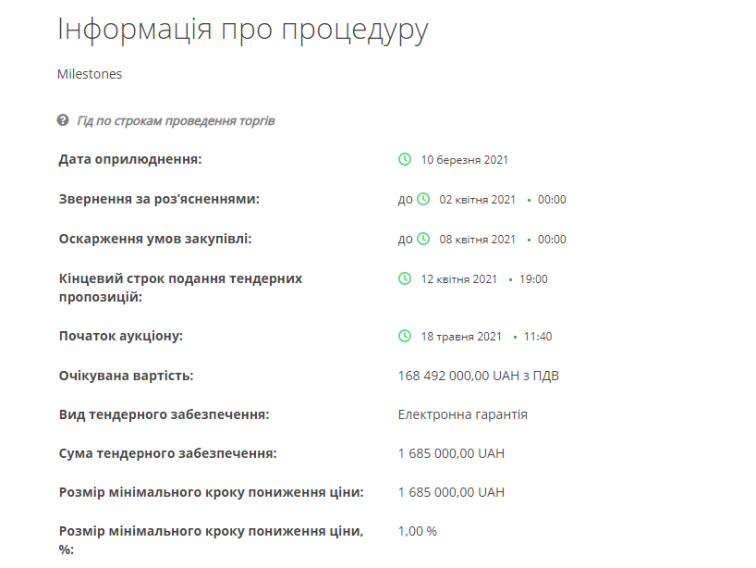756x568 pixels.
Task: Click the complaint deadline 08 квітня 2021
Action: pyautogui.click(x=477, y=239)
